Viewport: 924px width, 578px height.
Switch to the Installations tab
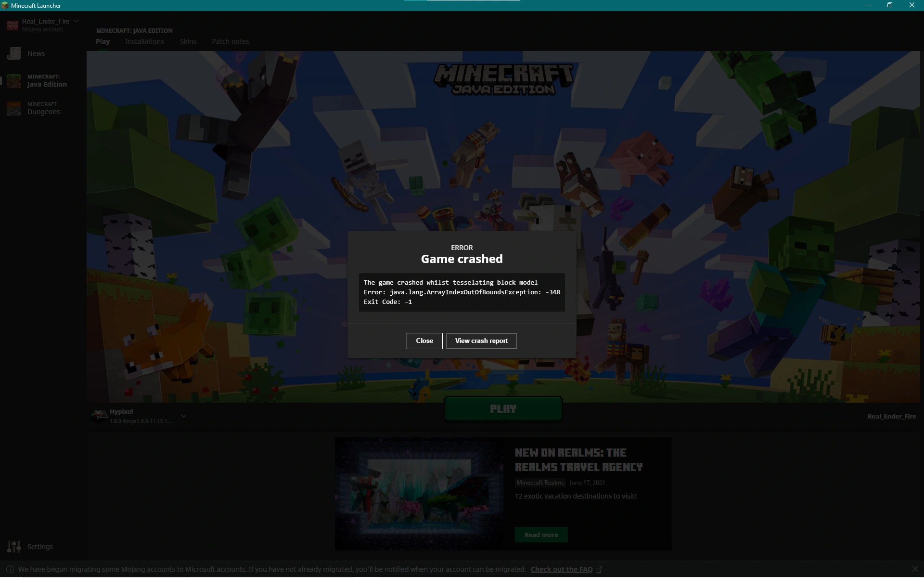[x=144, y=41]
